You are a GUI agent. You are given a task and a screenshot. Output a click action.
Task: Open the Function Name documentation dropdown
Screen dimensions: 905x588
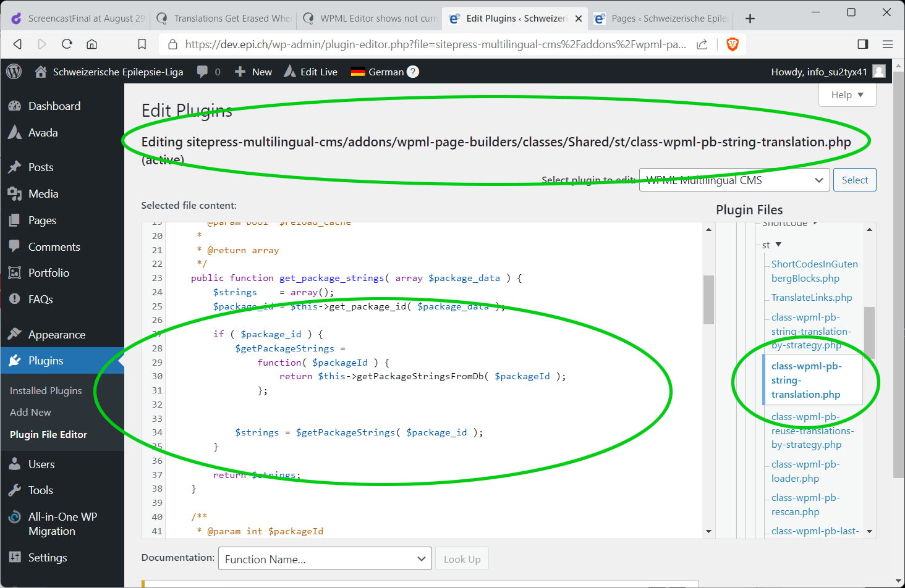click(x=325, y=559)
